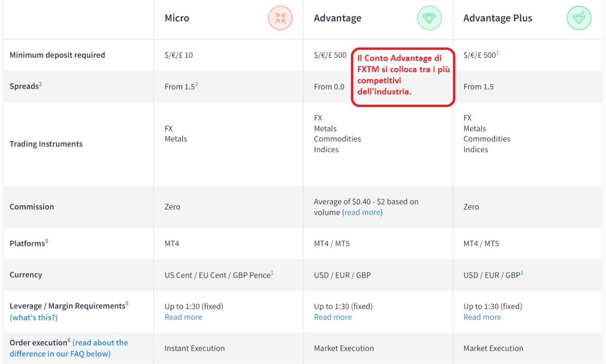
Task: Select the Micro column heading
Action: point(177,18)
